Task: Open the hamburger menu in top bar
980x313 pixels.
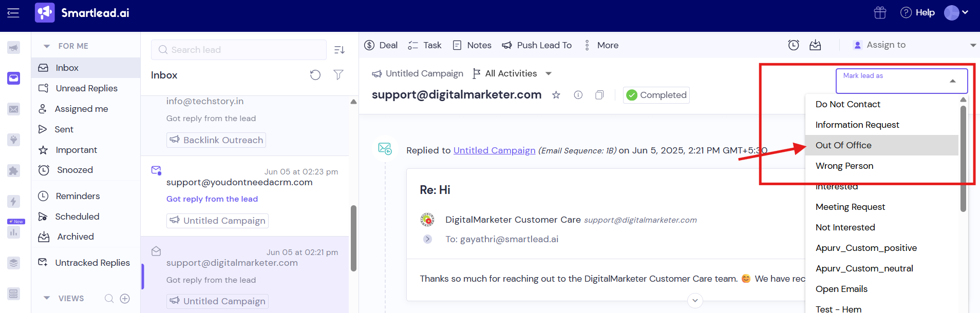Action: pos(13,13)
